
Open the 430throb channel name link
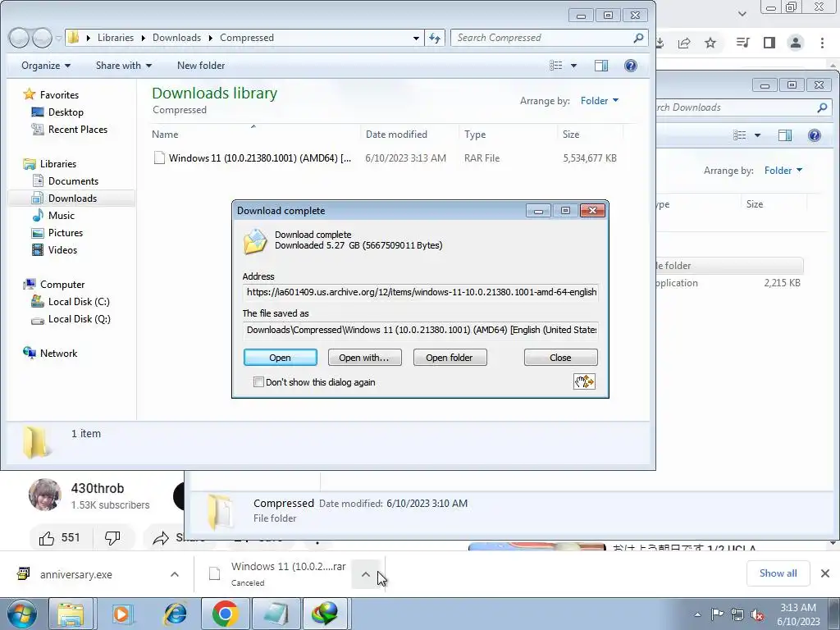(x=98, y=489)
